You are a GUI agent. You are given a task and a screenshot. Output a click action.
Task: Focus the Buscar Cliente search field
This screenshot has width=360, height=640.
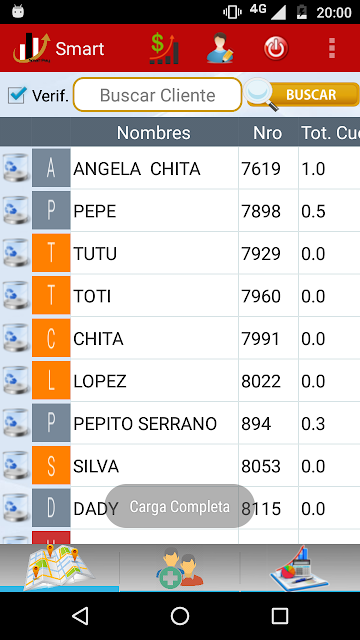click(158, 95)
